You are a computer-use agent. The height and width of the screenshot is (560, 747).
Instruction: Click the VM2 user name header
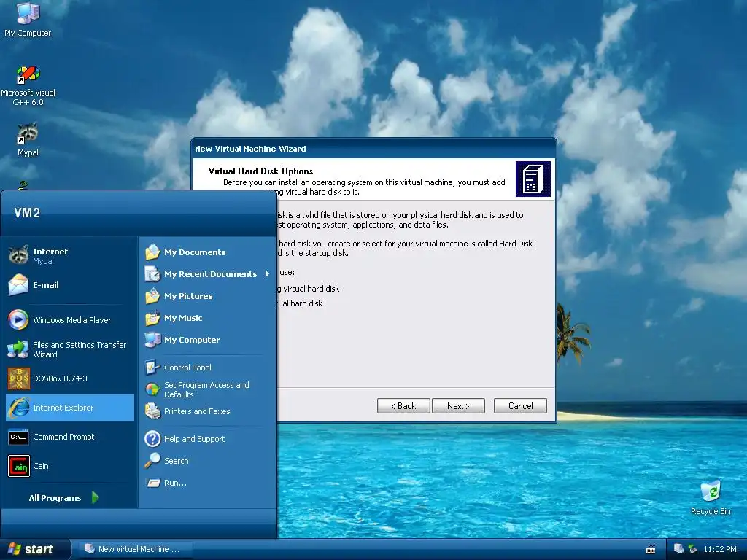(x=27, y=213)
